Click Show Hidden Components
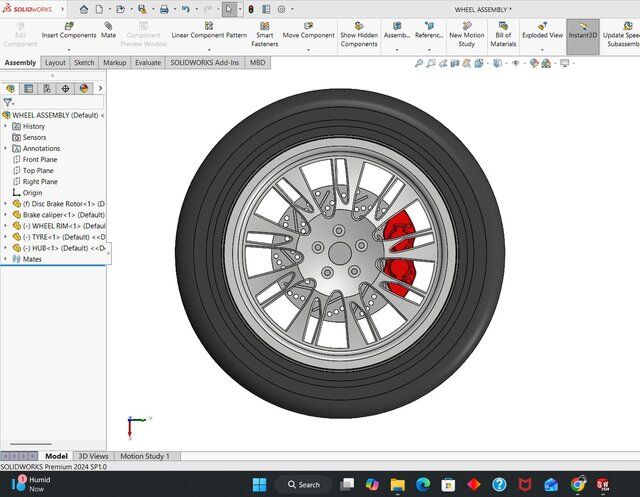 click(359, 34)
